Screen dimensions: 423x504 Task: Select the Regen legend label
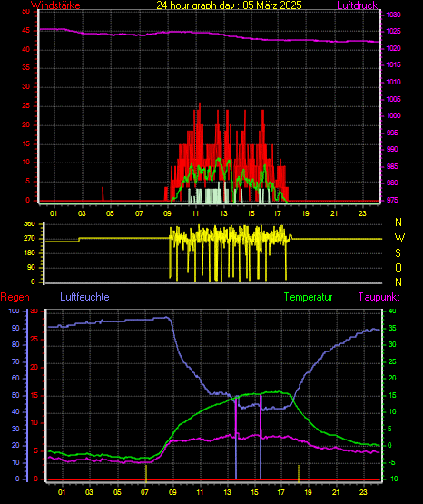coord(15,297)
